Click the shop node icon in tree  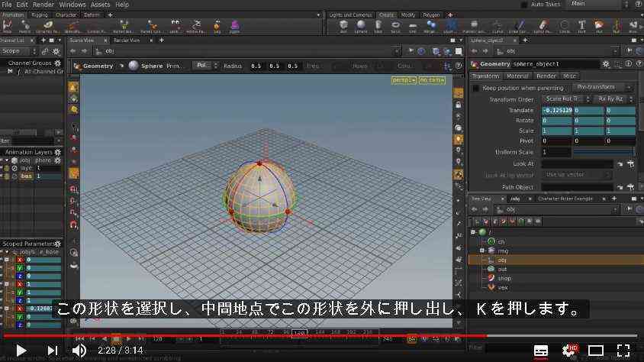pos(491,278)
